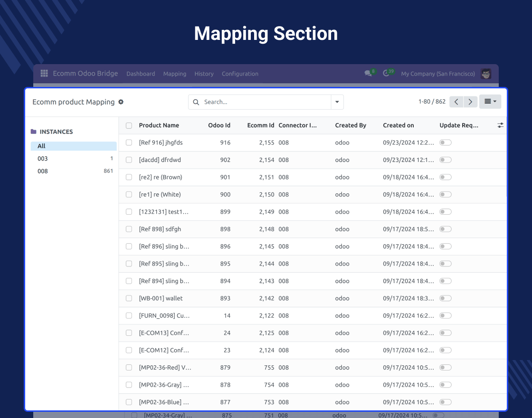Sort by Created on column header

pyautogui.click(x=399, y=125)
